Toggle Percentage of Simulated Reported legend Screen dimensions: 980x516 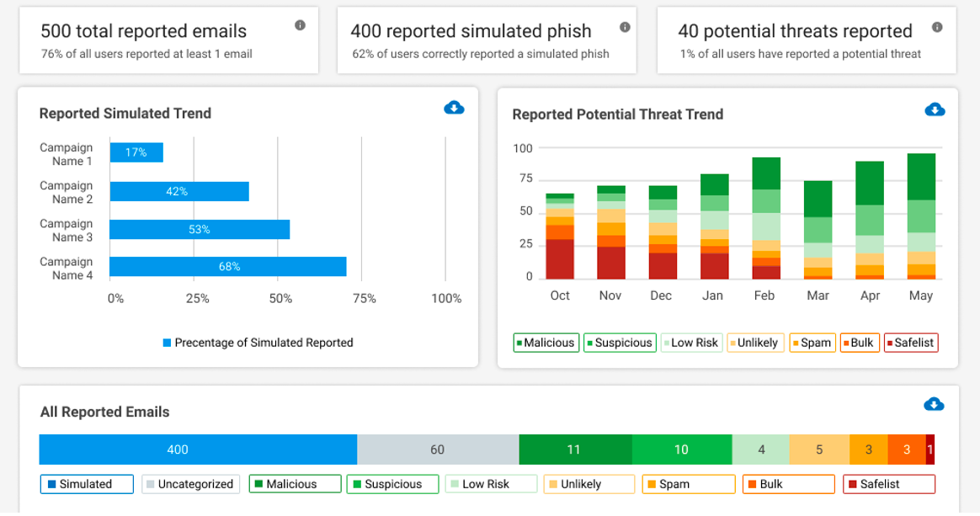click(x=258, y=343)
